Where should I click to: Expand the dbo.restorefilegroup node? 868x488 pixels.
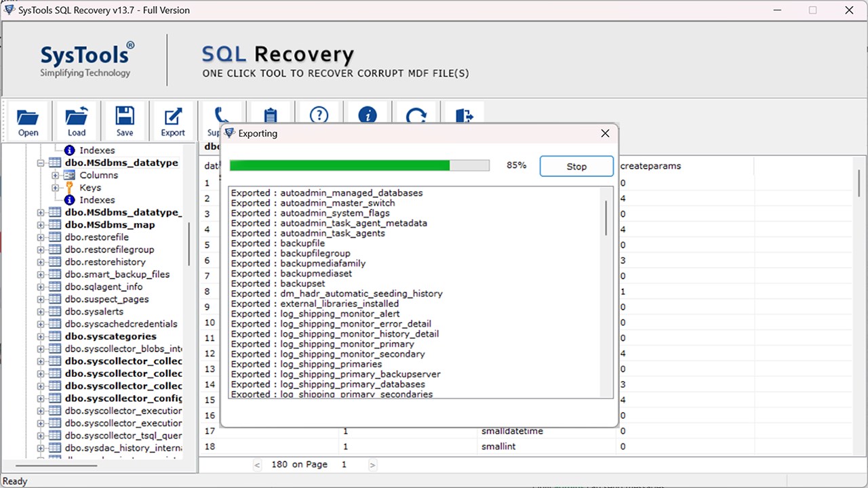(41, 249)
